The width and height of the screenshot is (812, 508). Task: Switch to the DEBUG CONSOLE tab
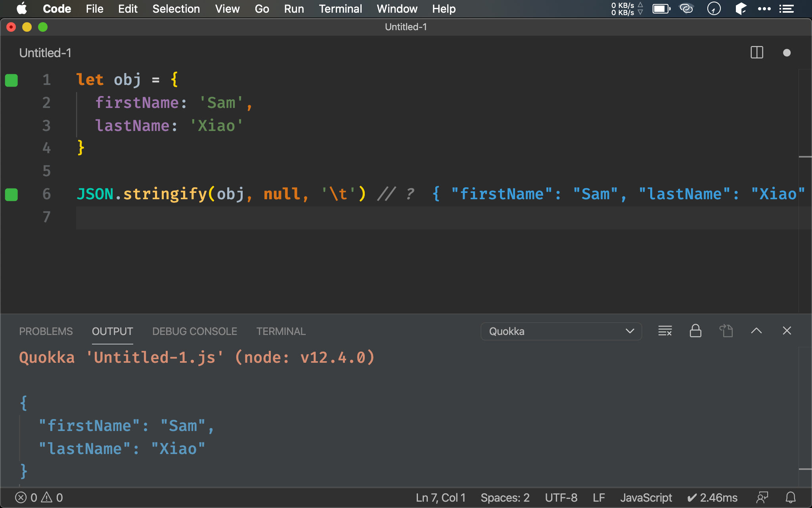194,331
